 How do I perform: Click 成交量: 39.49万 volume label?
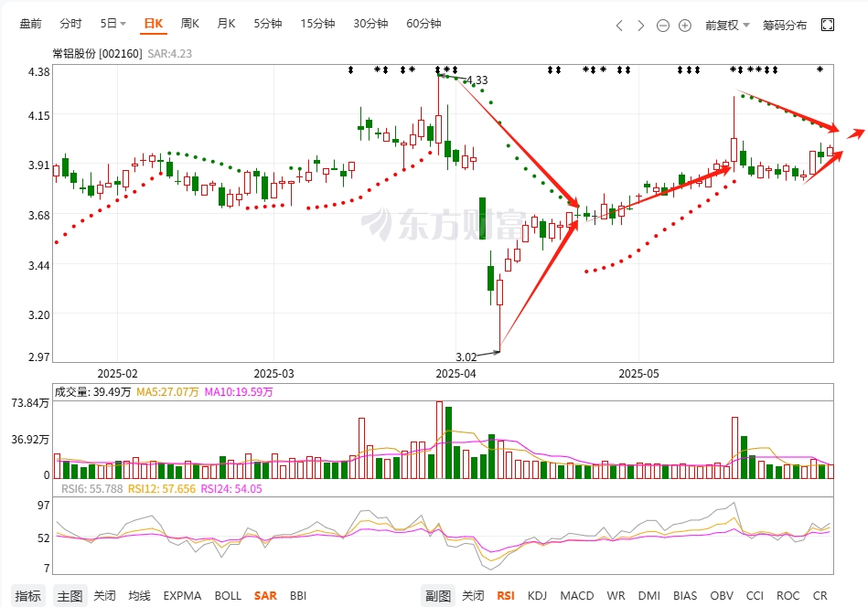click(x=92, y=392)
